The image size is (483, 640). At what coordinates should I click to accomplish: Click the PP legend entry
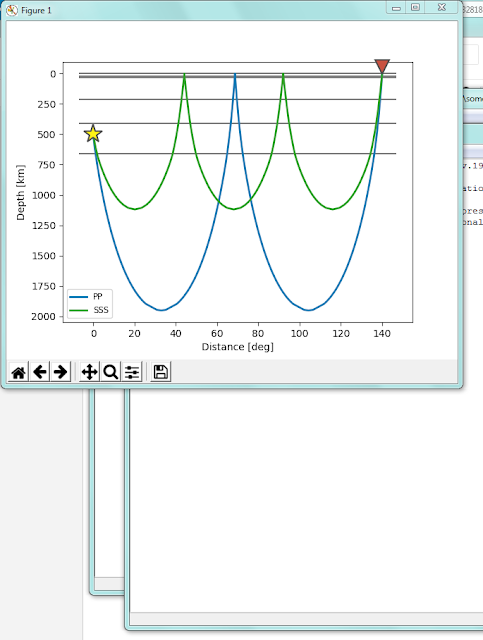click(x=98, y=297)
